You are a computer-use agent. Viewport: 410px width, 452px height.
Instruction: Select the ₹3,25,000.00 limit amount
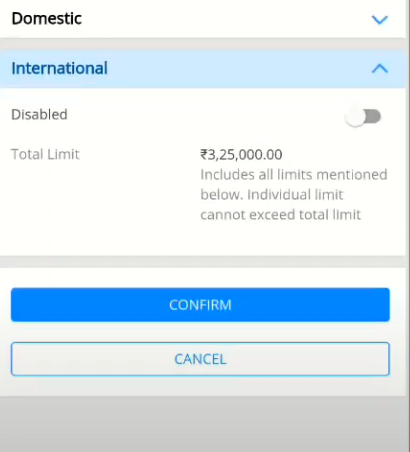[x=241, y=155]
